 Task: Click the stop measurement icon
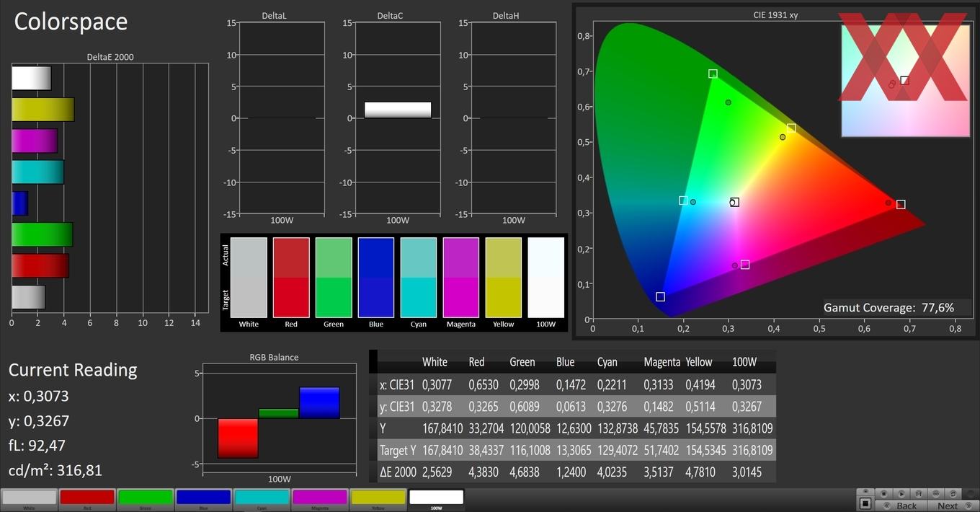[x=884, y=494]
